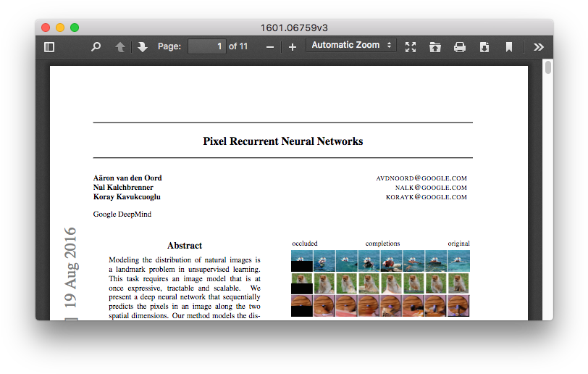Go to the previous page
The height and width of the screenshot is (374, 588).
click(120, 47)
